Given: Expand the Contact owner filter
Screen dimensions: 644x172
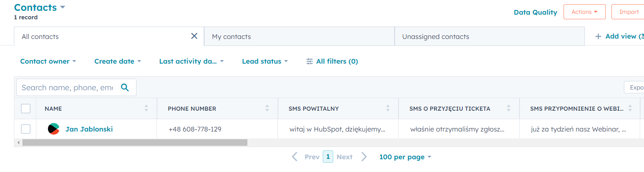Looking at the screenshot, I should click(x=48, y=61).
